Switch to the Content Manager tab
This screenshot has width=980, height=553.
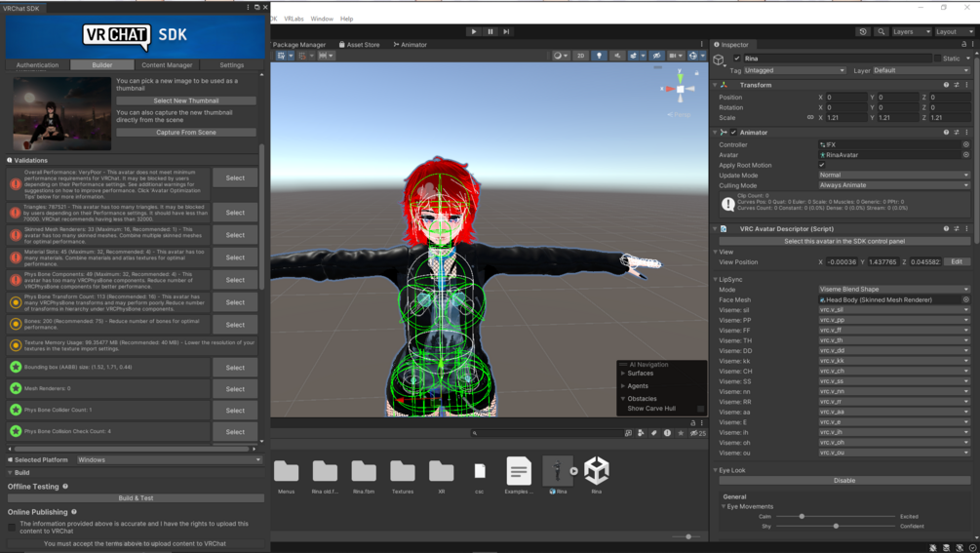pyautogui.click(x=167, y=65)
